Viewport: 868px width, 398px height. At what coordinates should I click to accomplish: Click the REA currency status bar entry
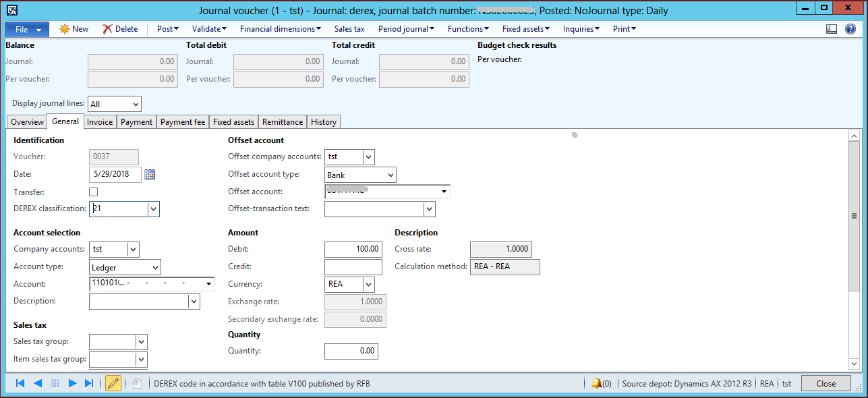click(767, 383)
